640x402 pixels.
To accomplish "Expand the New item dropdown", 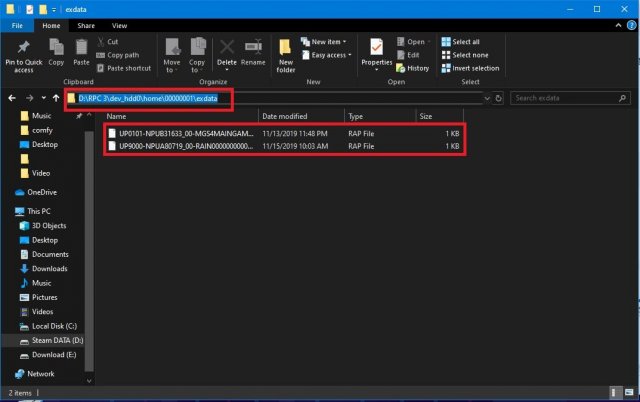I will 328,42.
